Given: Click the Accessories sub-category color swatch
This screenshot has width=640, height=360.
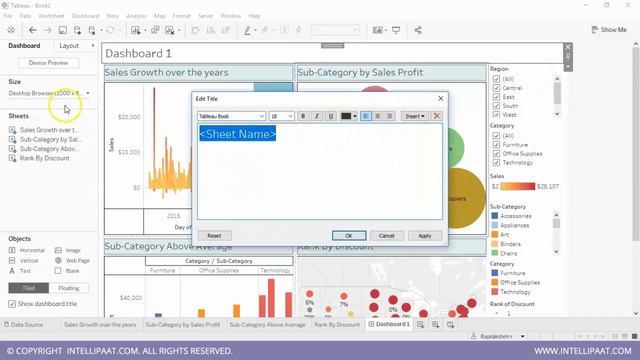Looking at the screenshot, I should [495, 216].
